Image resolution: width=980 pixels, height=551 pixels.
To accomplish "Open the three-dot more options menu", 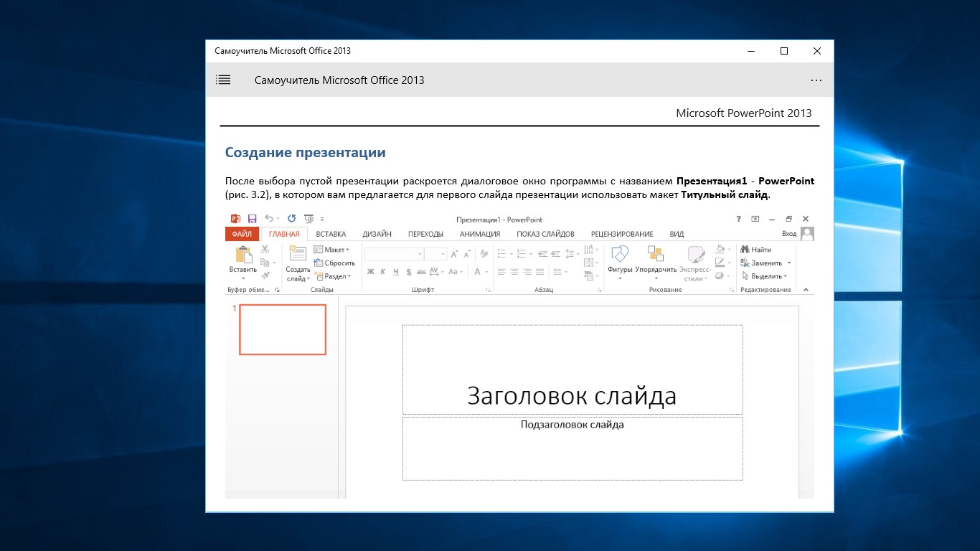I will point(816,80).
